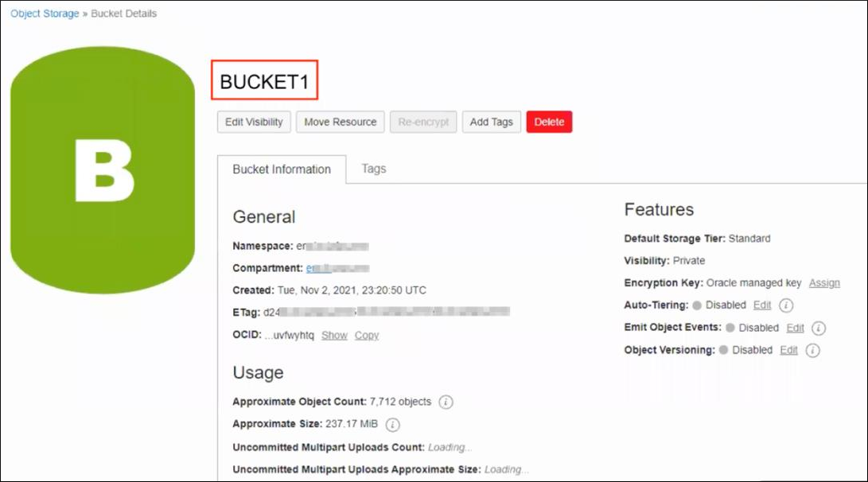Open the Auto-Tiering info icon
Image resolution: width=868 pixels, height=482 pixels.
pyautogui.click(x=785, y=305)
